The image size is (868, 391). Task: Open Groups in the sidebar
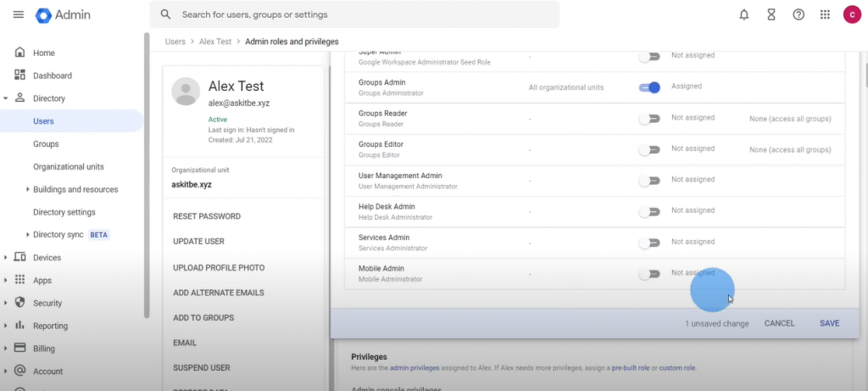(46, 144)
